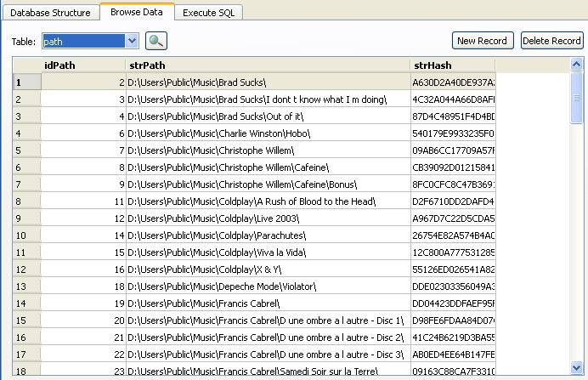The width and height of the screenshot is (588, 380).
Task: Click the strPath column header
Action: tap(268, 65)
